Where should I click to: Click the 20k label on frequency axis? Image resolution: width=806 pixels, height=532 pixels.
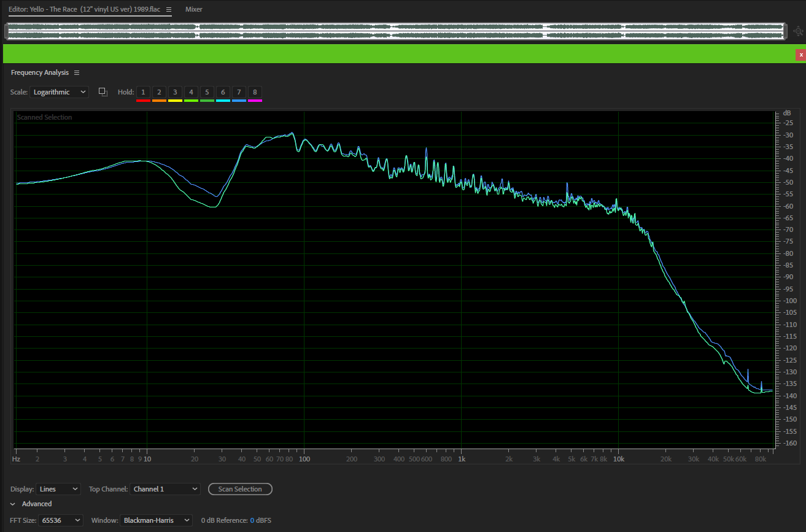666,459
